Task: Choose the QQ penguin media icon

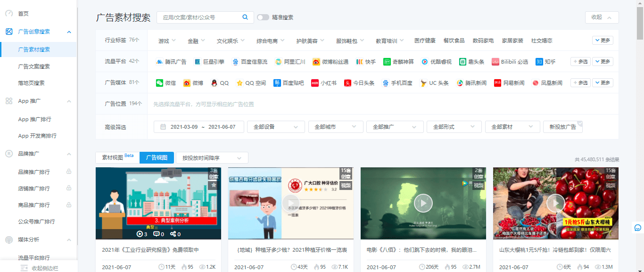Action: (214, 83)
